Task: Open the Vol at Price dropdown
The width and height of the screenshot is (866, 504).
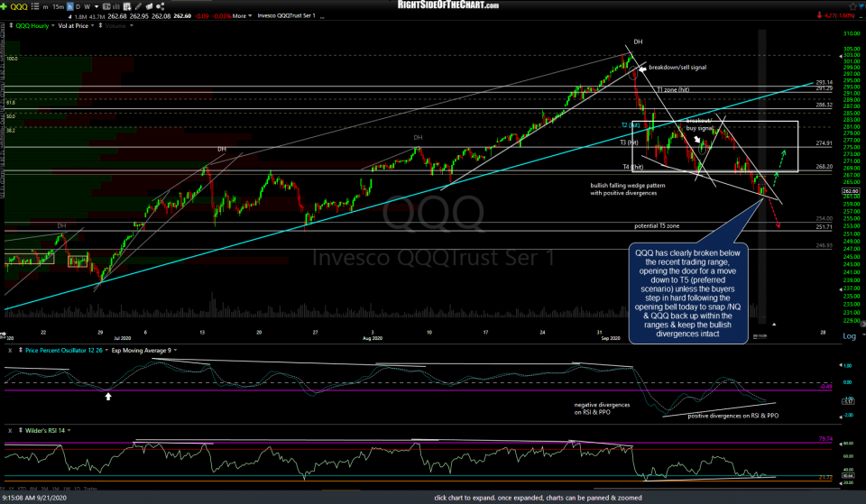Action: coord(92,25)
